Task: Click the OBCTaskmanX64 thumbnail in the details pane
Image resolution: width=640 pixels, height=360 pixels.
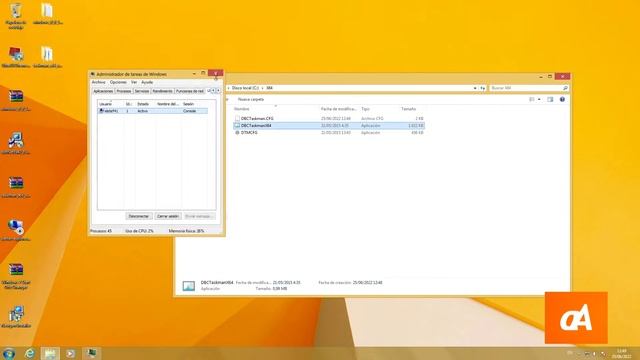Action: pos(189,286)
